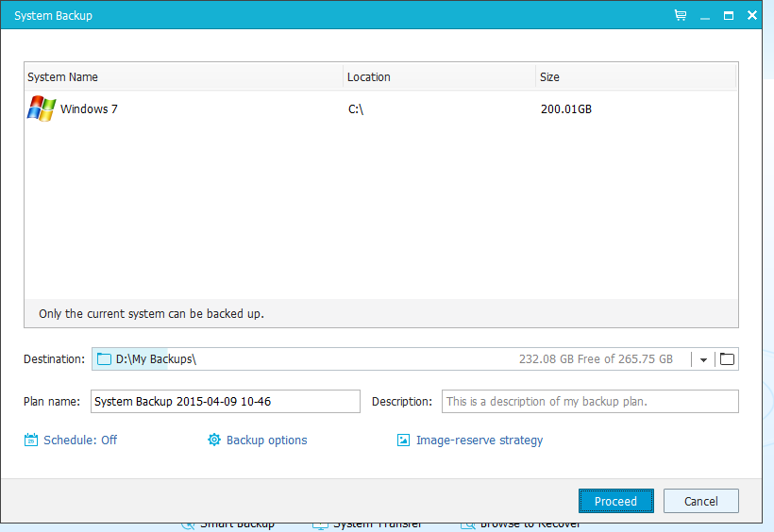Open the Backup options link
Image resolution: width=774 pixels, height=532 pixels.
click(x=266, y=441)
